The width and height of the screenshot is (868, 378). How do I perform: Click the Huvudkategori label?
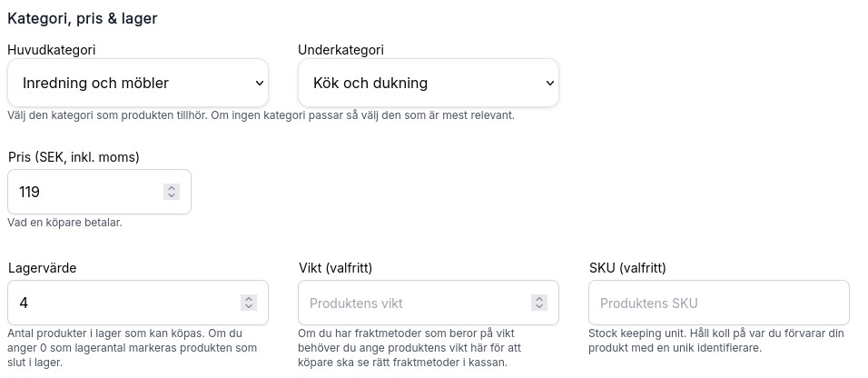tap(52, 49)
